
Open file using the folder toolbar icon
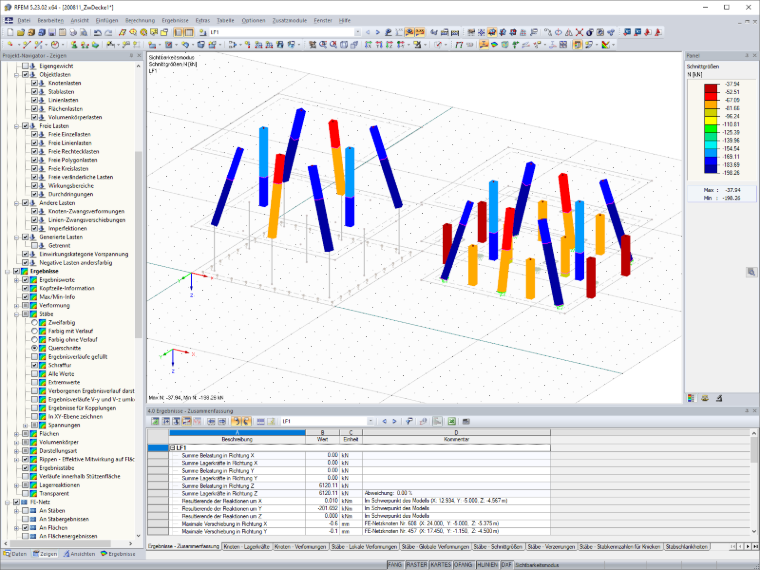(x=20, y=32)
